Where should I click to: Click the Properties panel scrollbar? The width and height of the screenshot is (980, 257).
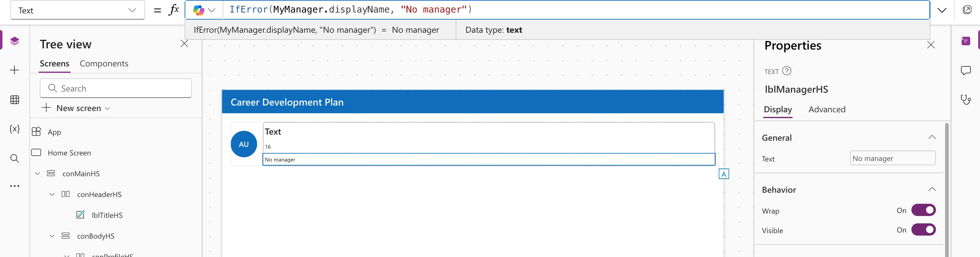click(947, 190)
